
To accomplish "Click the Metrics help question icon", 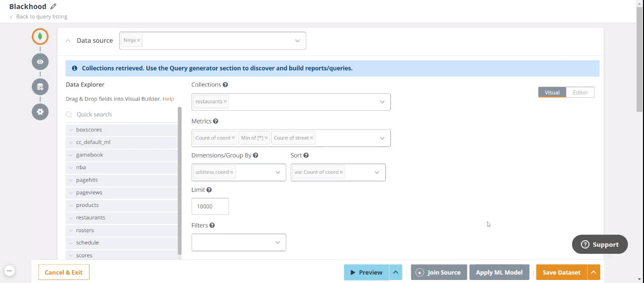I will point(215,121).
